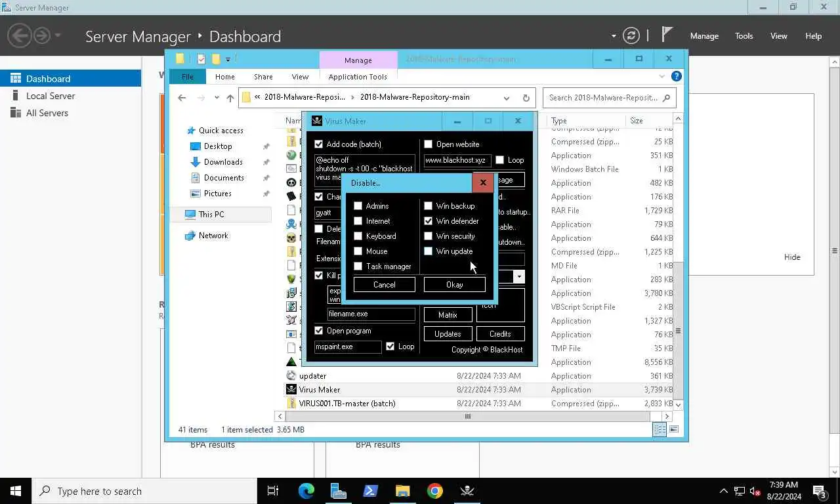
Task: Switch Explorer to details view icon
Action: tap(660, 429)
